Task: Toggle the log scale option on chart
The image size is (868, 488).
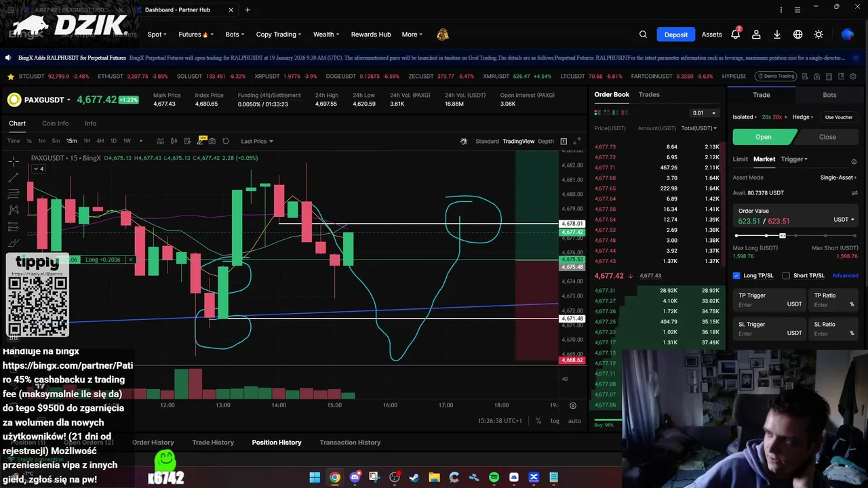Action: click(x=555, y=421)
